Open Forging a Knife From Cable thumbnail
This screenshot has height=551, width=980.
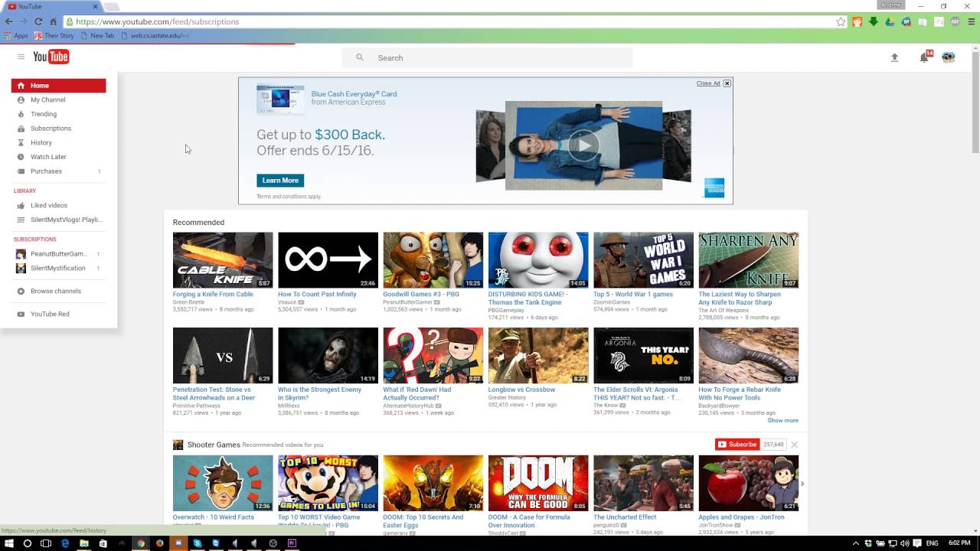coord(223,260)
